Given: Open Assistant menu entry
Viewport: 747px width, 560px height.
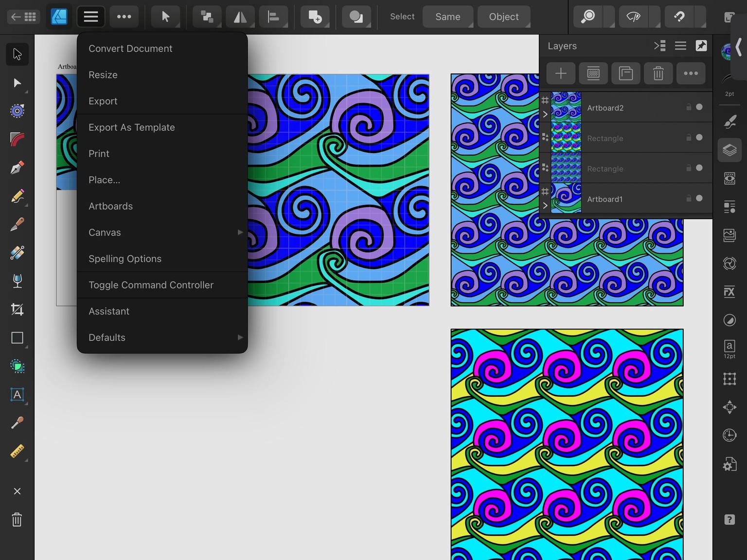Looking at the screenshot, I should [x=162, y=311].
